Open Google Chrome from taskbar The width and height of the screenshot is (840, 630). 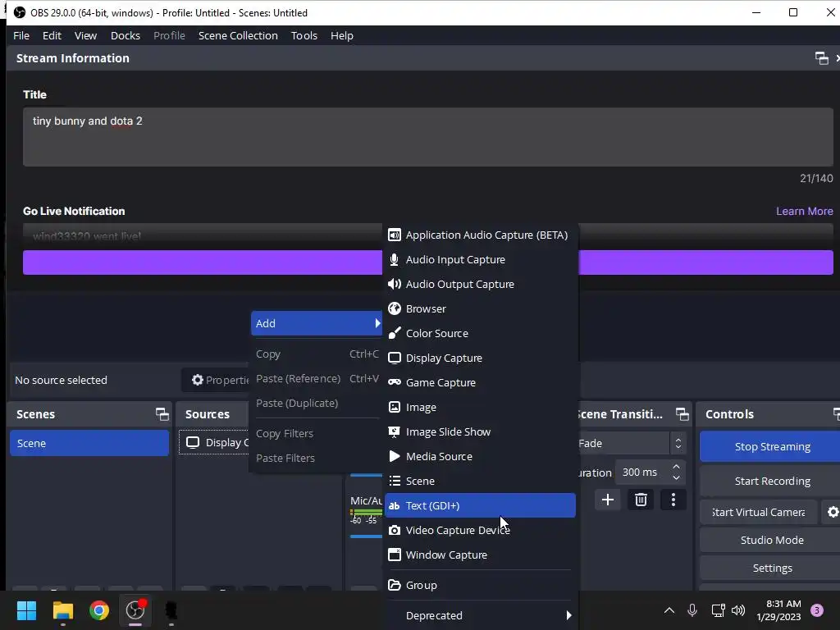tap(99, 610)
